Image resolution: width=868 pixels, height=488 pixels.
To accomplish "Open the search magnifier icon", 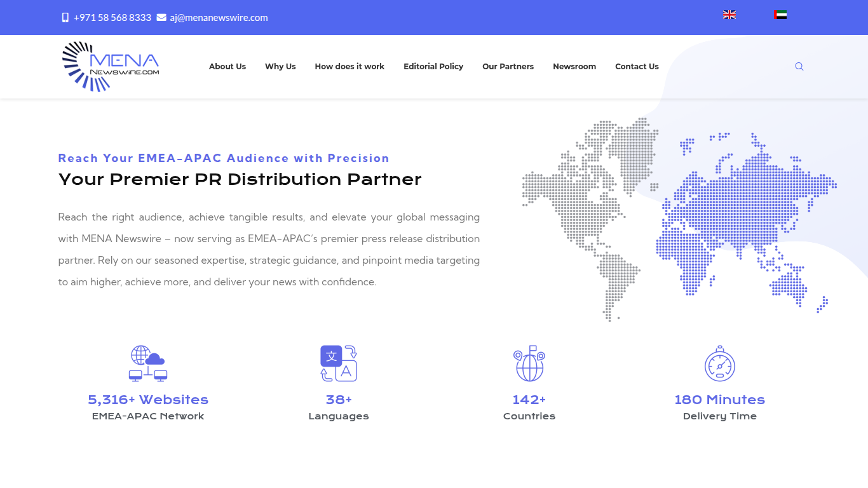I will click(x=799, y=67).
